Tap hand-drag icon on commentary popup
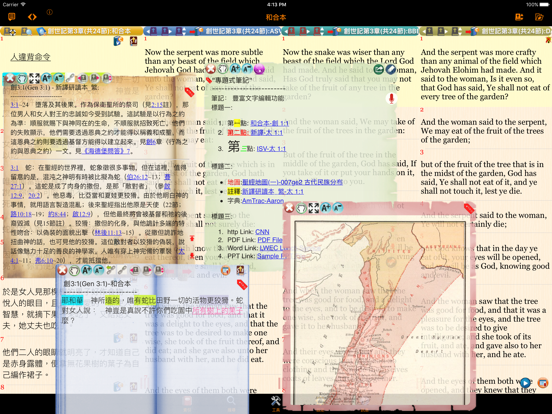552x414 pixels. coord(22,78)
